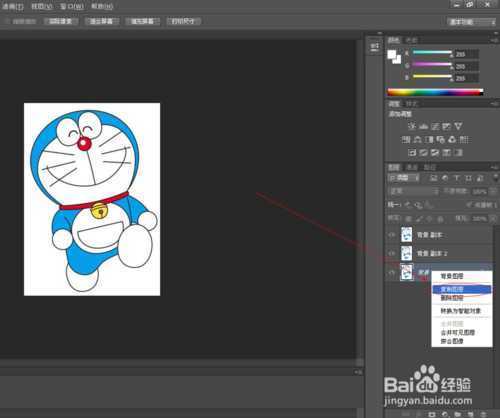500x418 pixels.
Task: Add a Levels adjustment
Action: pos(423,126)
